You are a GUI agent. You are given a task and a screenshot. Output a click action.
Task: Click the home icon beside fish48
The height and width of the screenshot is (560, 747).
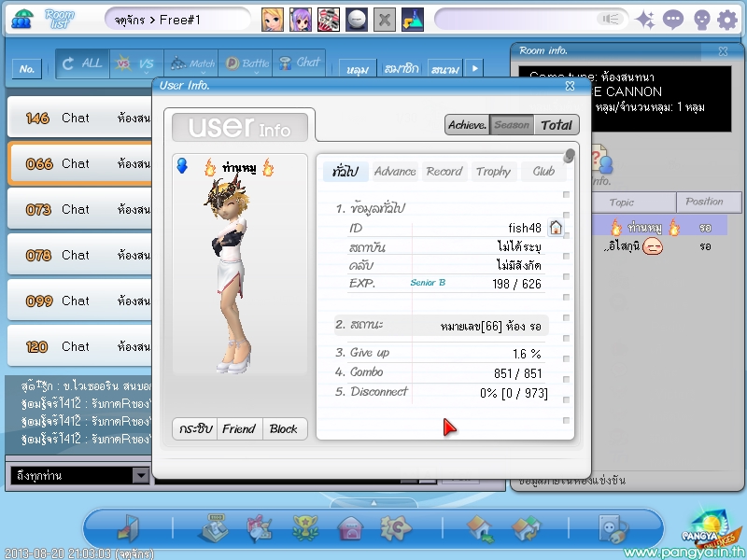pos(556,228)
